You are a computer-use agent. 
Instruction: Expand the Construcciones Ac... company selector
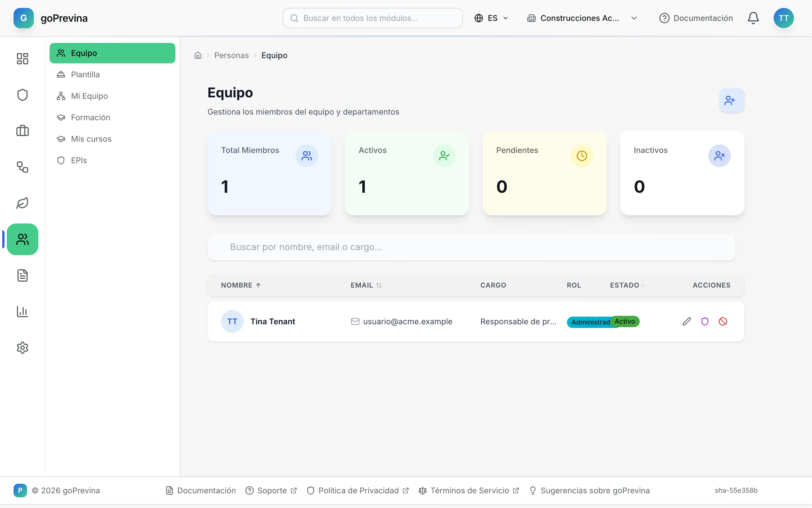[582, 18]
